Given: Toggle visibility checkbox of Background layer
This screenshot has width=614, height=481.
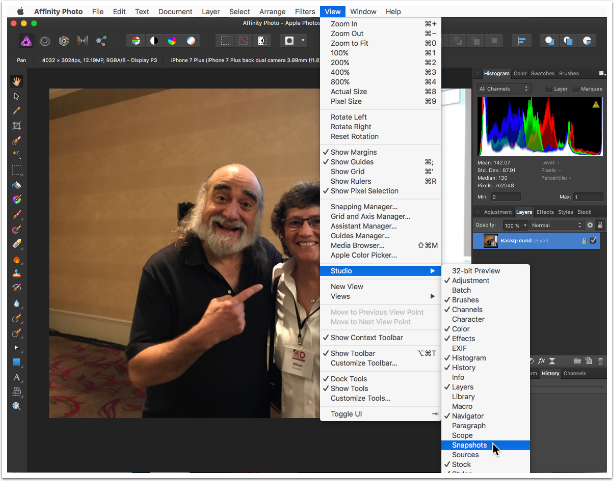Looking at the screenshot, I should pyautogui.click(x=593, y=240).
